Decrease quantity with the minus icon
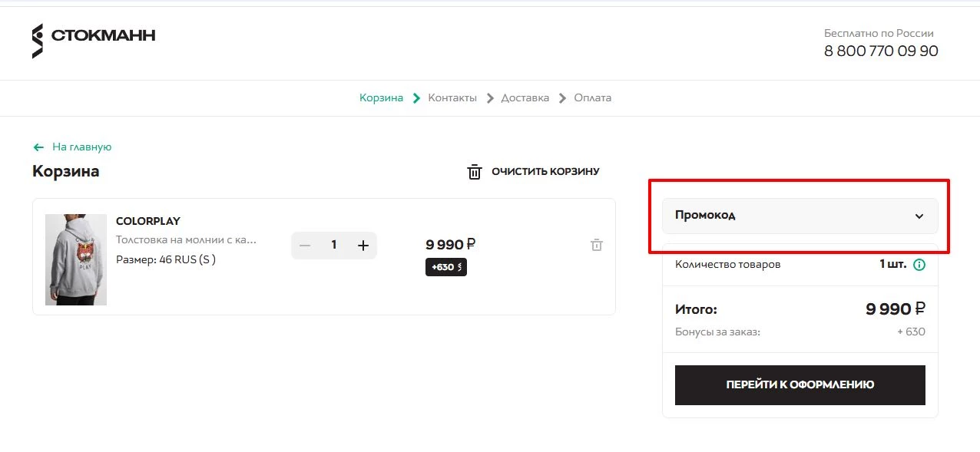 (x=305, y=245)
